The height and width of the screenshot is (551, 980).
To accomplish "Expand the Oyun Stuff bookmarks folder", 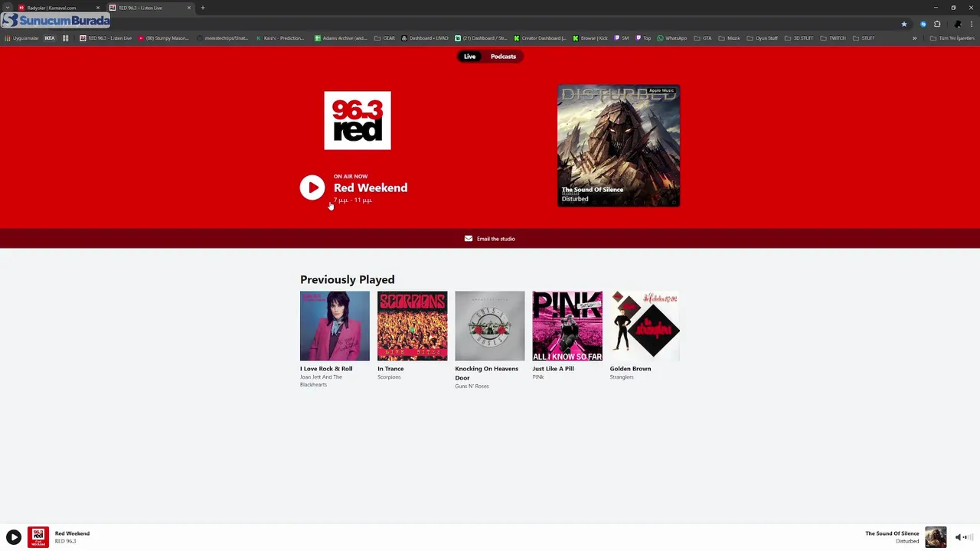I will pos(763,38).
